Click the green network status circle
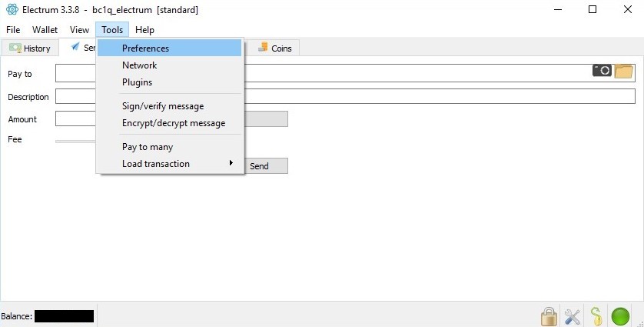The height and width of the screenshot is (327, 644). pos(620,317)
